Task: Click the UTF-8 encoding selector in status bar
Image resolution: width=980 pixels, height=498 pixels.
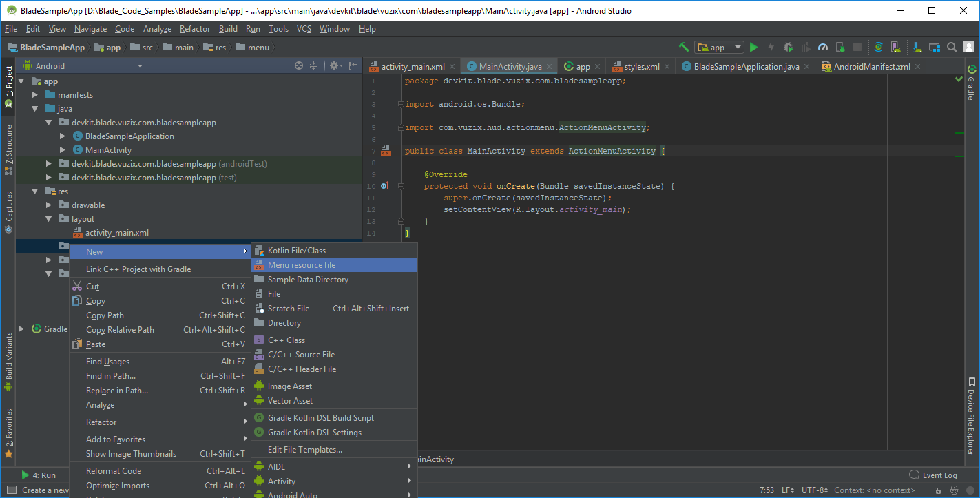Action: [x=813, y=490]
